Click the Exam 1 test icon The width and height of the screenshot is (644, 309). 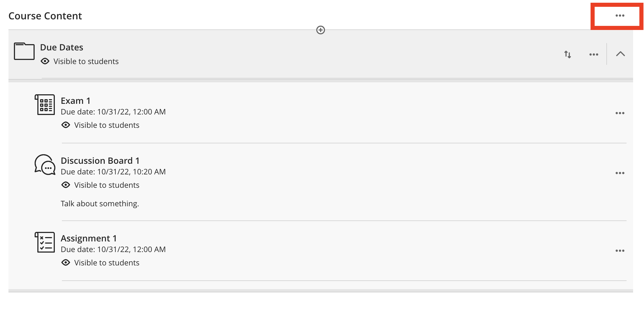pos(45,105)
